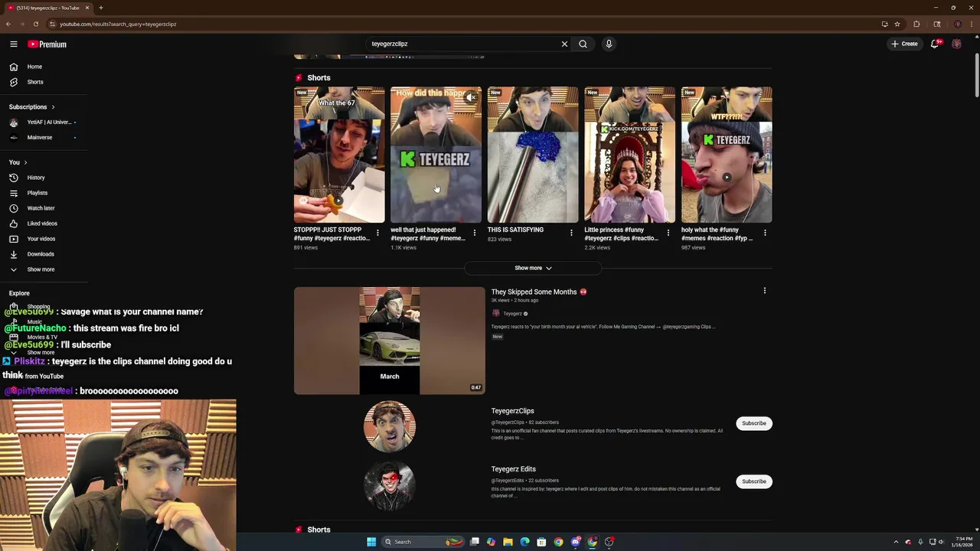The width and height of the screenshot is (980, 551).
Task: Open the Teyegerz Edits channel avatar
Action: coord(390,485)
